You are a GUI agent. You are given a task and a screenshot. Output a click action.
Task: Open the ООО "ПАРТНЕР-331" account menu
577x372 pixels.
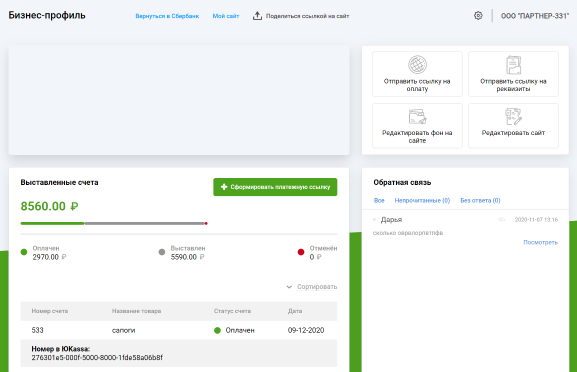pos(535,16)
